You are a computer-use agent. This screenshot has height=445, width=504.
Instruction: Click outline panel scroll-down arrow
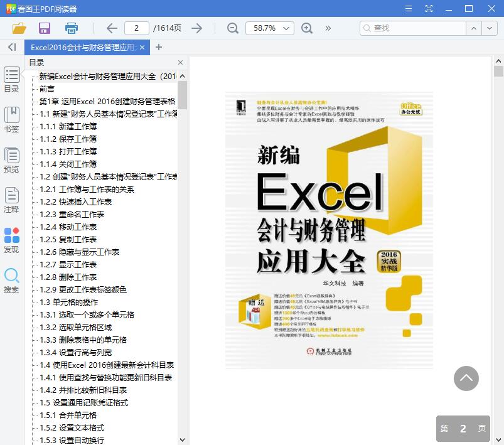pos(182,439)
